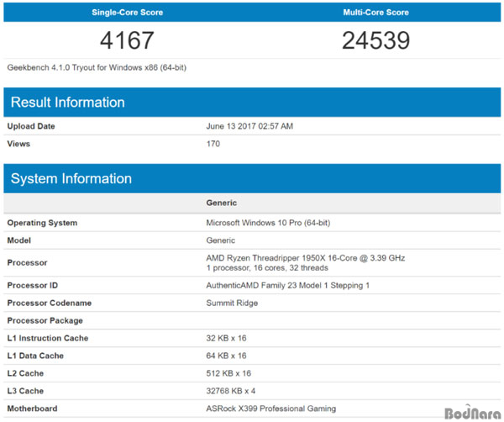Select the 512 KB x 16 value

[x=228, y=373]
